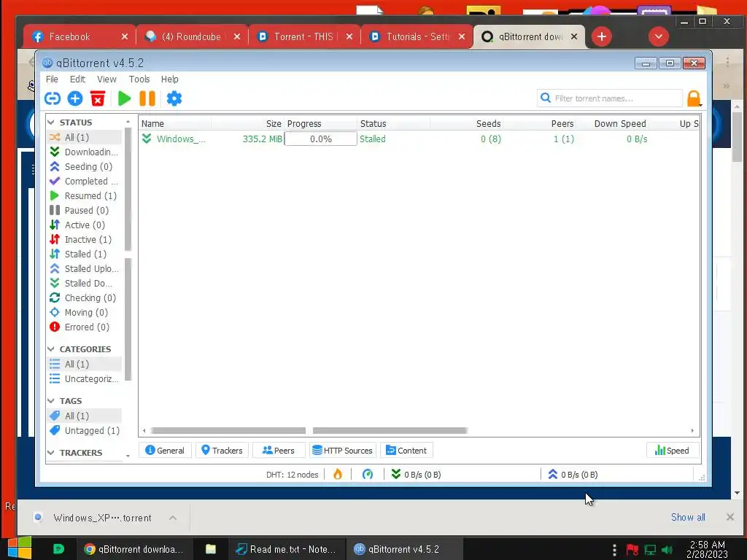Click the add torrent link toolbar icon
Screen dimensions: 747x560
point(53,98)
